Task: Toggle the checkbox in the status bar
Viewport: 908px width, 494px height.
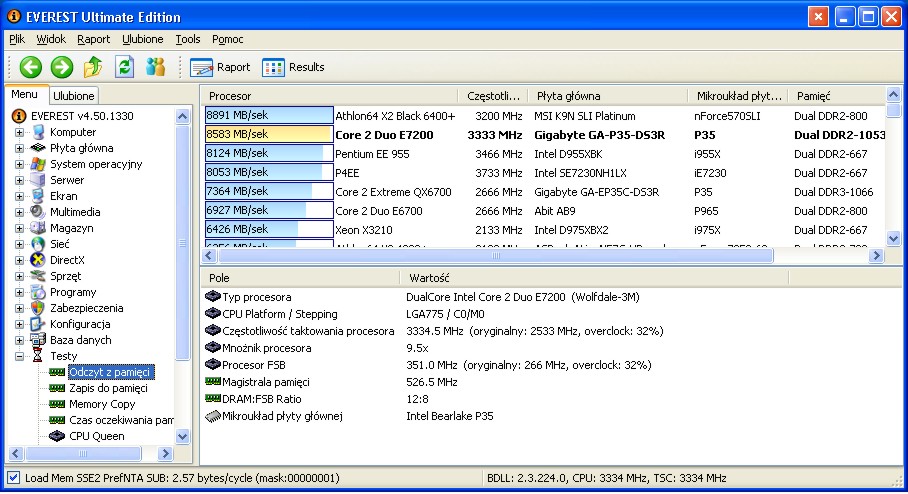Action: pos(13,479)
